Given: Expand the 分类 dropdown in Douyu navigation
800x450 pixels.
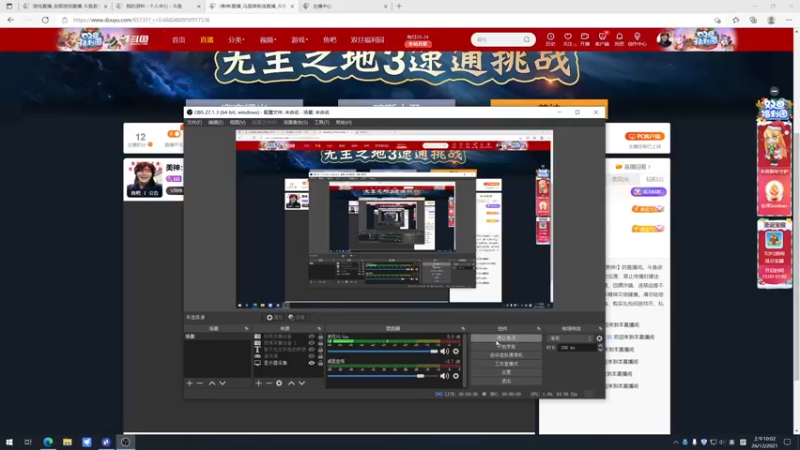Looking at the screenshot, I should [x=236, y=40].
